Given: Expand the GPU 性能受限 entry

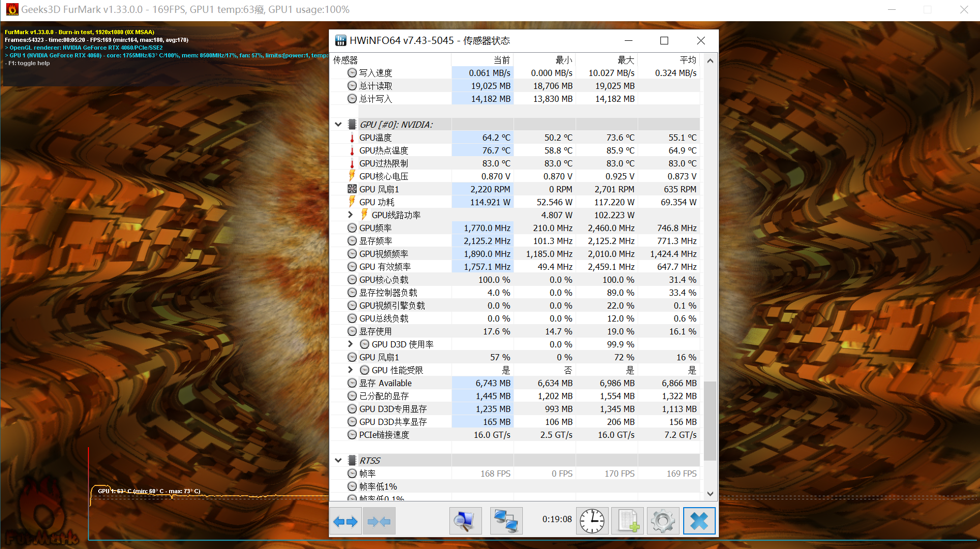Looking at the screenshot, I should [350, 370].
